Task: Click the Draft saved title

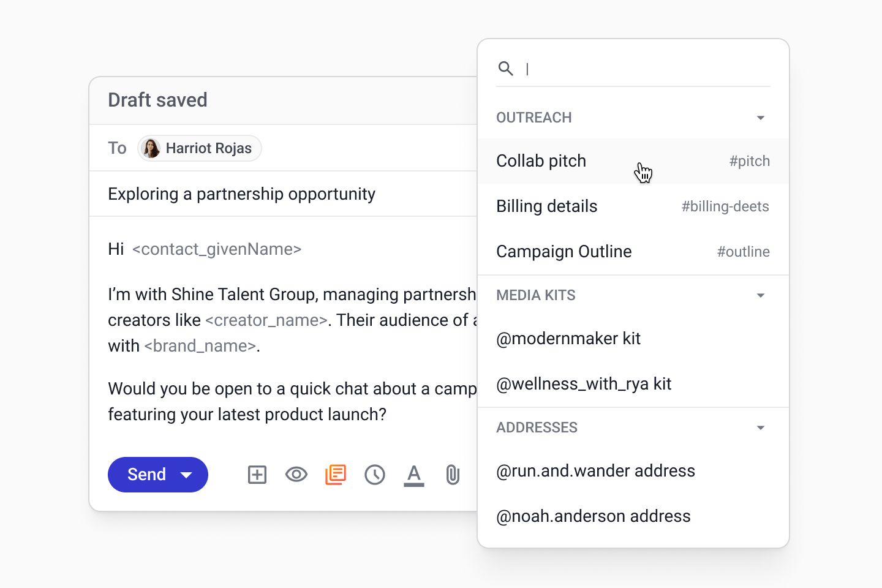Action: pos(158,100)
